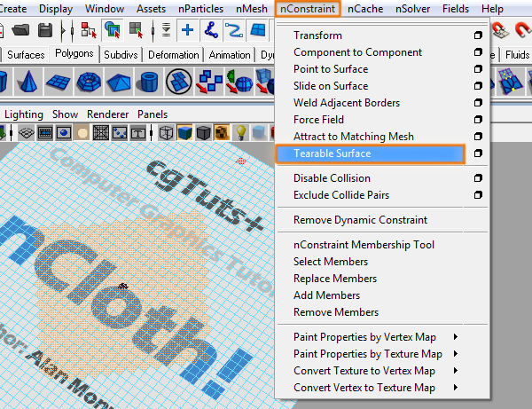Create polygon pyramid from shelf
The image size is (532, 409).
[x=119, y=82]
